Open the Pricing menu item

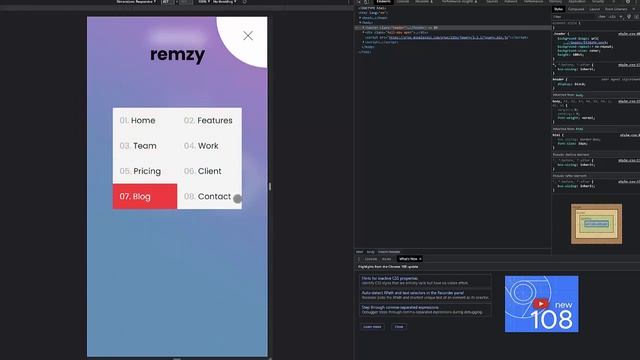[x=144, y=171]
